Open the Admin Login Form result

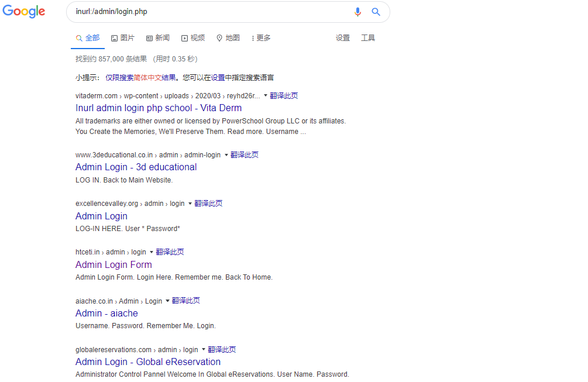point(114,264)
